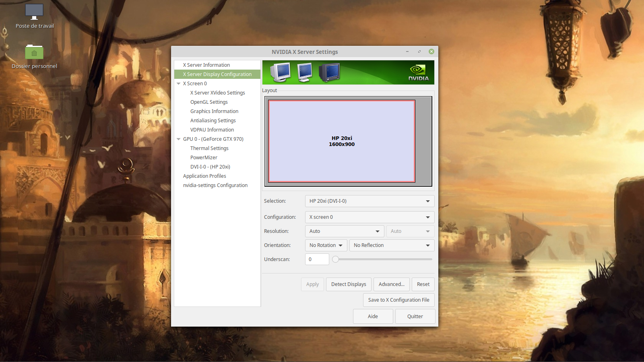Select X Server Information in sidebar
Image resolution: width=644 pixels, height=362 pixels.
(206, 65)
